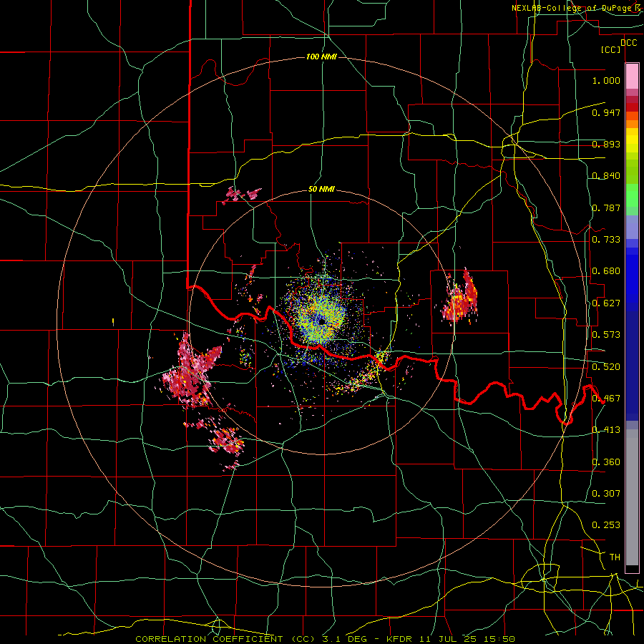The image size is (644, 644).
Task: Pick the light pink swatch atop the color bar
Action: pyautogui.click(x=632, y=77)
